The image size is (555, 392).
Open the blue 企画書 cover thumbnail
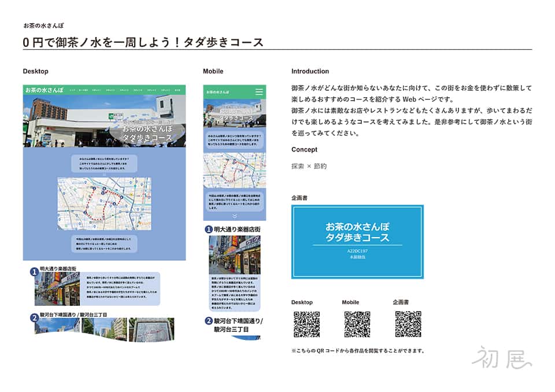(357, 242)
